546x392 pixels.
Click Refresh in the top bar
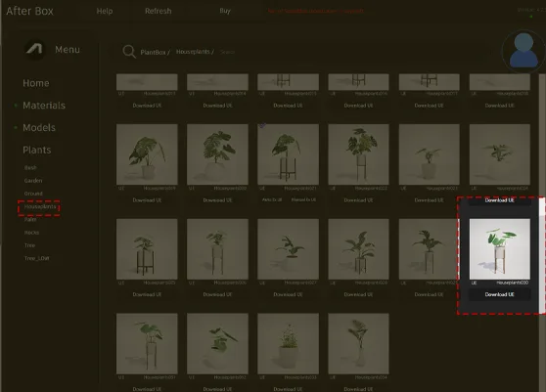[159, 11]
